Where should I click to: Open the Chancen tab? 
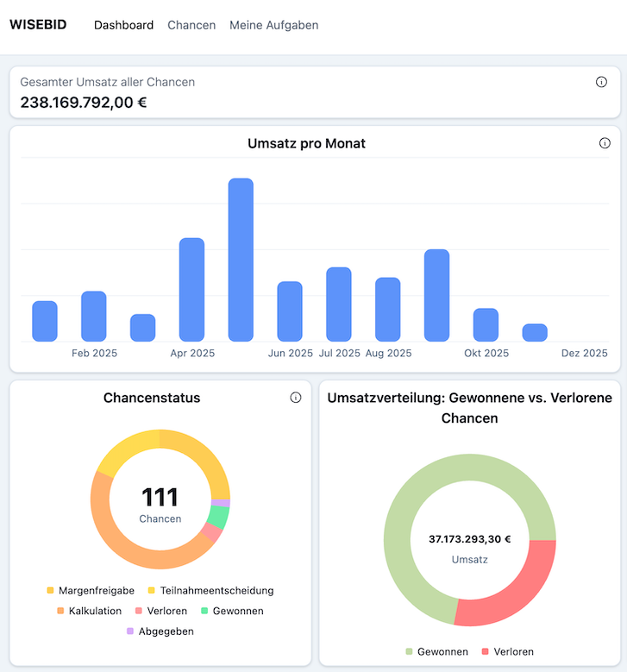[x=191, y=25]
